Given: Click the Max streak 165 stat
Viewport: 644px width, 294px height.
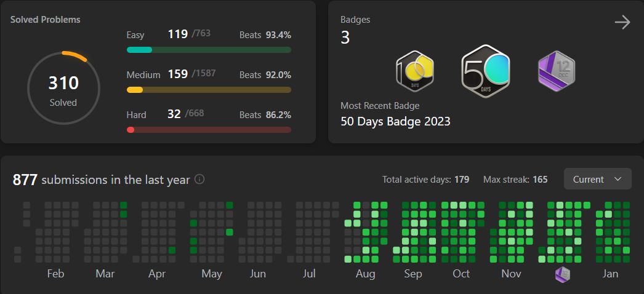Looking at the screenshot, I should (515, 179).
